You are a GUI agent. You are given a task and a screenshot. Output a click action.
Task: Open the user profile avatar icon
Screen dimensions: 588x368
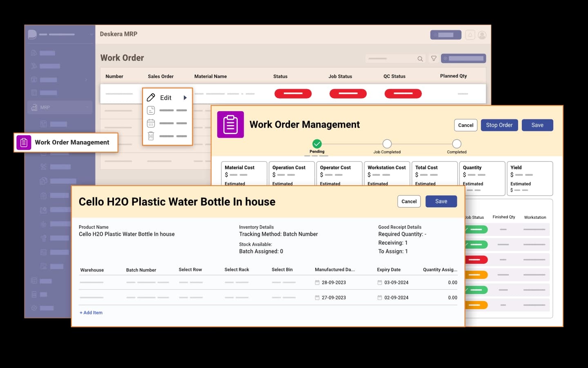click(482, 35)
